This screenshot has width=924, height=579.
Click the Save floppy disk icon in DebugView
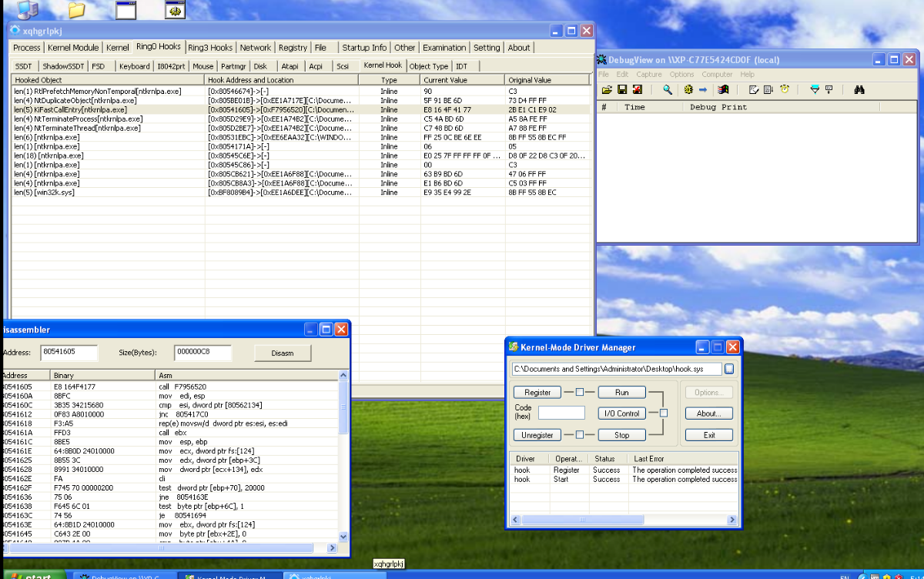(621, 90)
